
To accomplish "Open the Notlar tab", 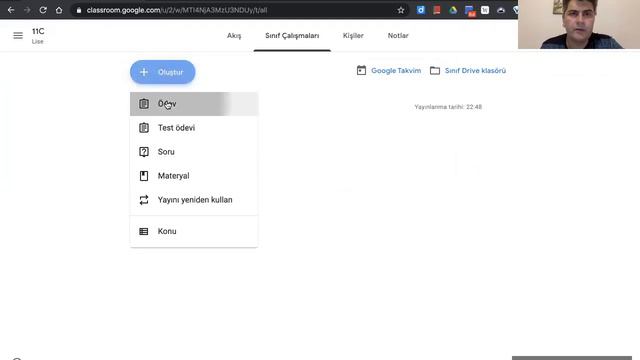I will tap(398, 36).
